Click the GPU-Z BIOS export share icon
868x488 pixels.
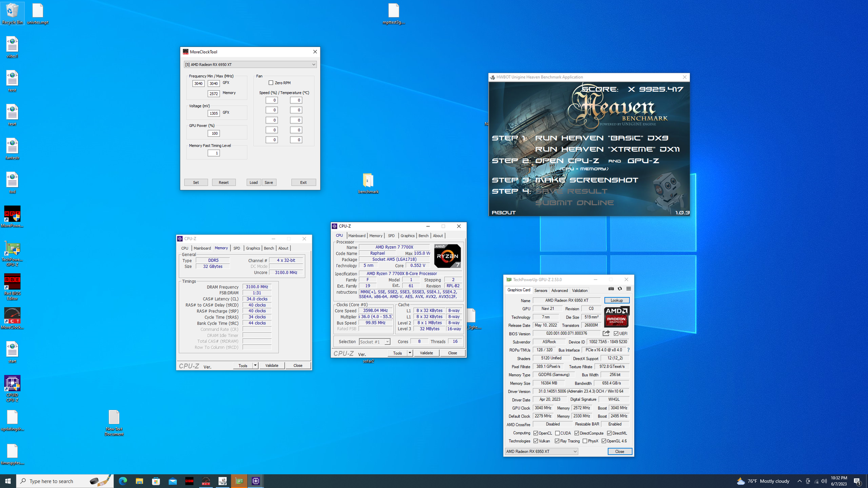pyautogui.click(x=606, y=333)
